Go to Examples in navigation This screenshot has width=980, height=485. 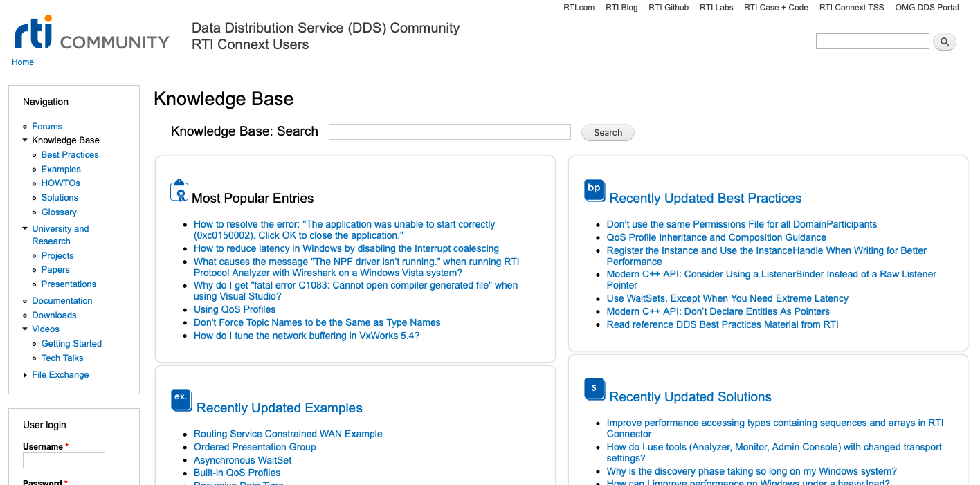coord(61,170)
